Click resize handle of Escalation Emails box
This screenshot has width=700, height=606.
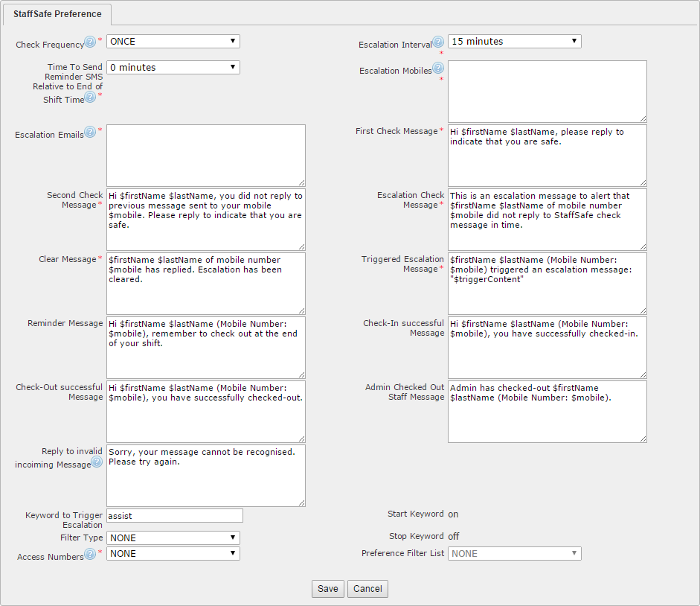(301, 182)
